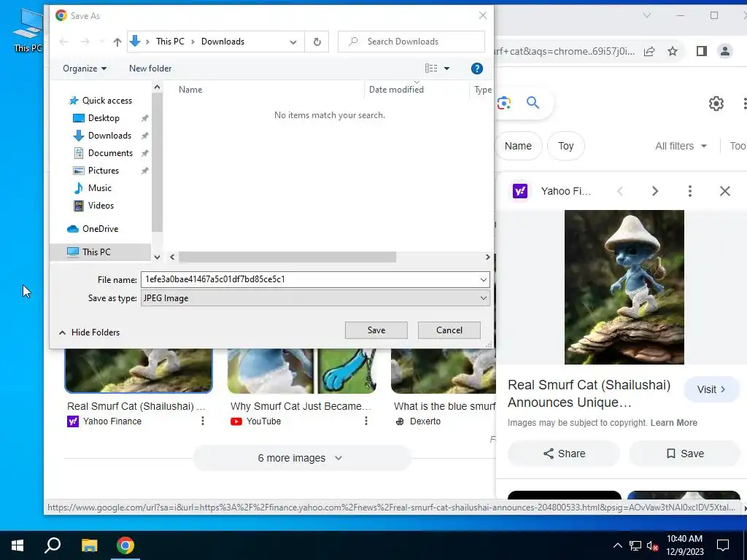The width and height of the screenshot is (747, 560).
Task: Collapse folders with Hide Folders
Action: [89, 332]
